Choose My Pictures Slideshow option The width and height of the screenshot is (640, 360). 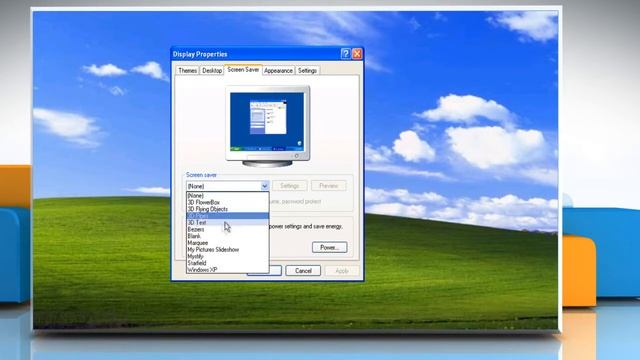coord(227,249)
